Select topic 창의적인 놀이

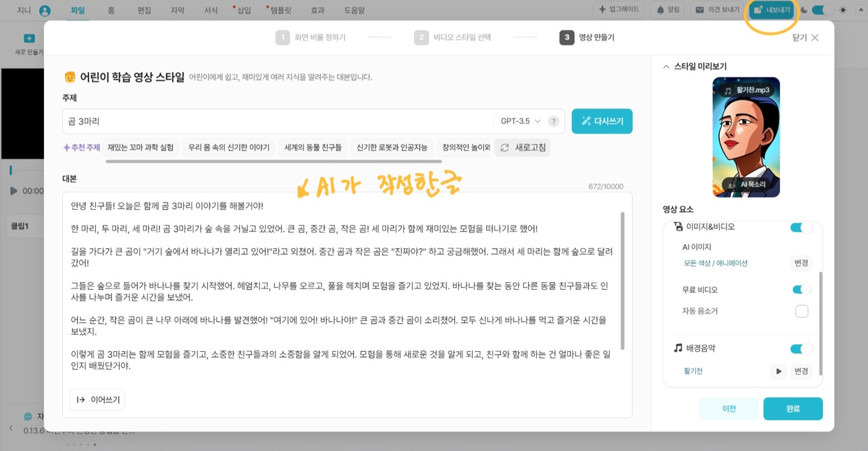pyautogui.click(x=465, y=147)
